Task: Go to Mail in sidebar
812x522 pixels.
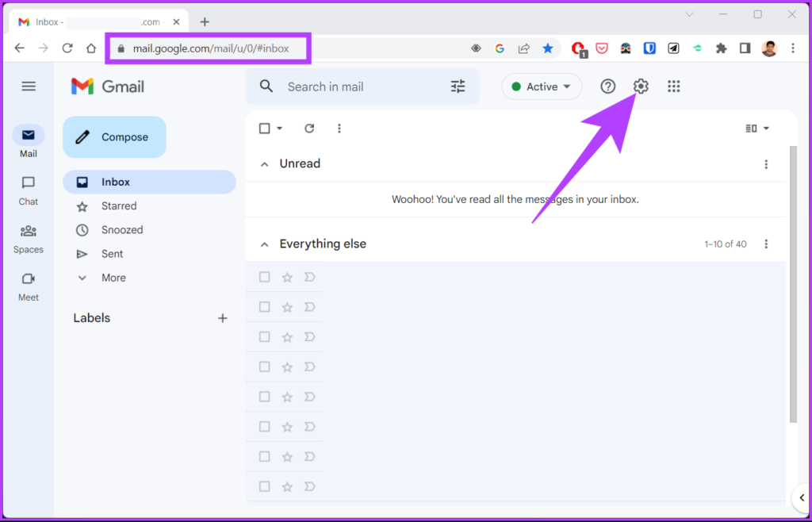Action: tap(28, 141)
